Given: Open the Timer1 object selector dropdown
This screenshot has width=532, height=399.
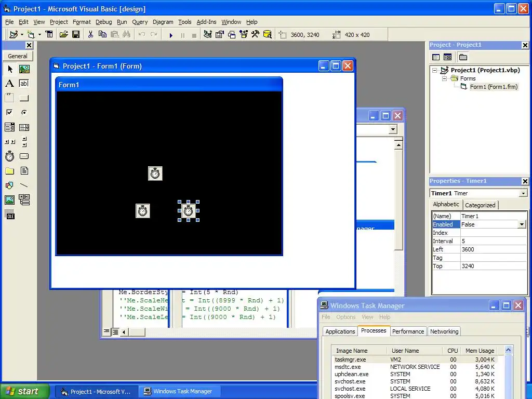Looking at the screenshot, I should pos(523,193).
